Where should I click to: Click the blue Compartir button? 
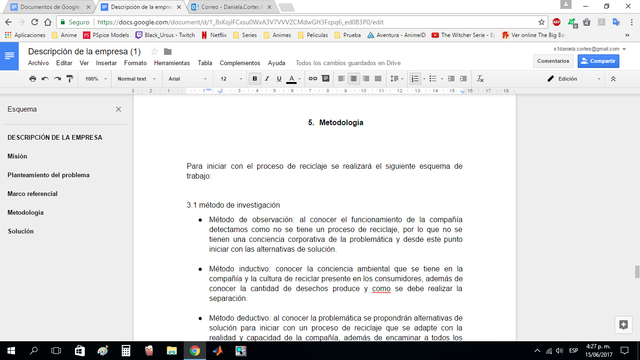coord(598,61)
